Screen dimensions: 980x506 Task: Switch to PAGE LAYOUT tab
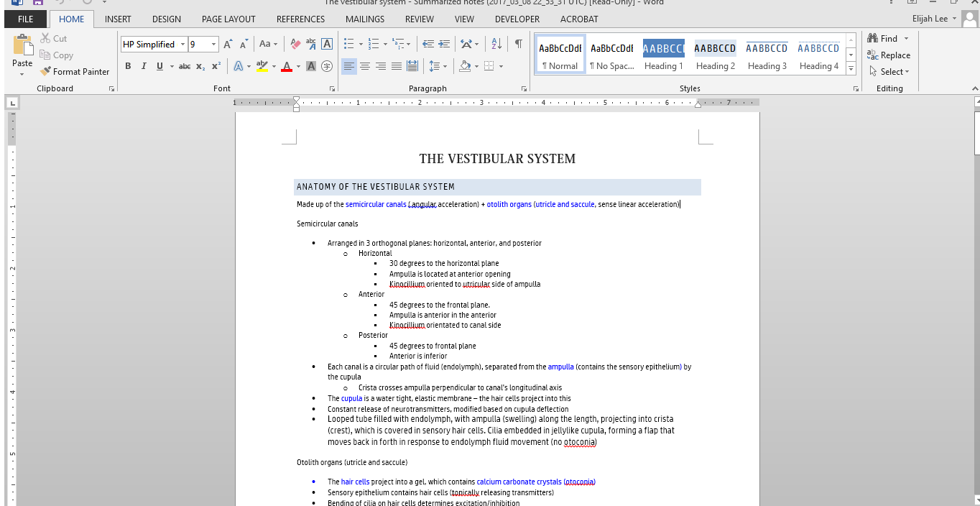point(228,19)
